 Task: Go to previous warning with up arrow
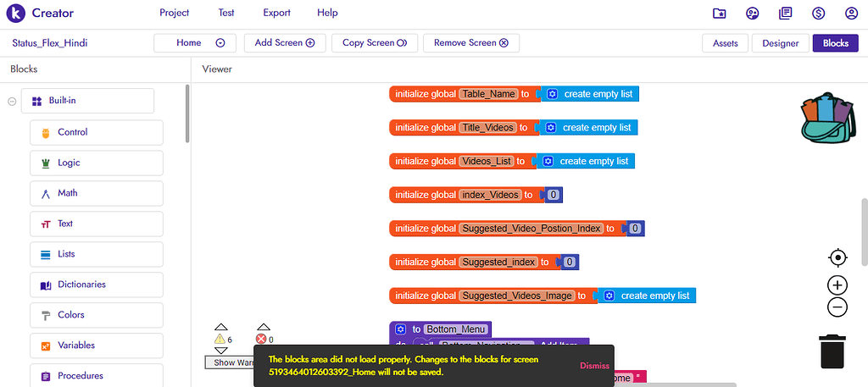[221, 327]
